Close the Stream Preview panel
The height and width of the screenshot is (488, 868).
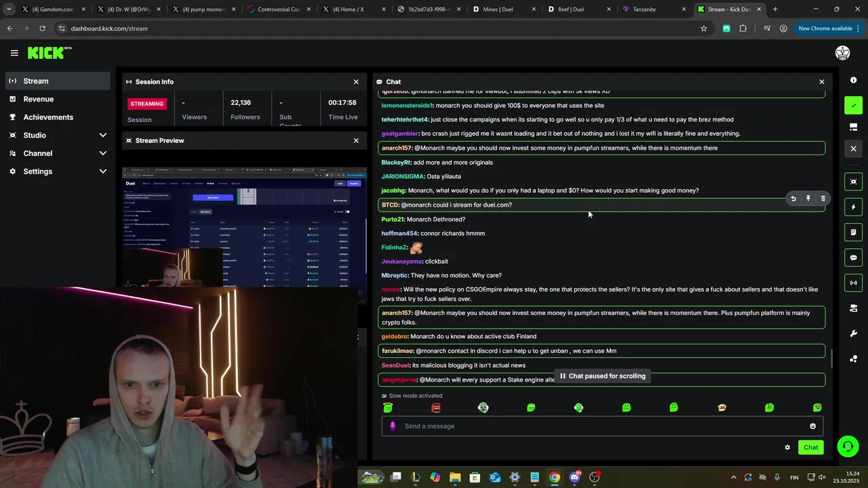tap(356, 140)
